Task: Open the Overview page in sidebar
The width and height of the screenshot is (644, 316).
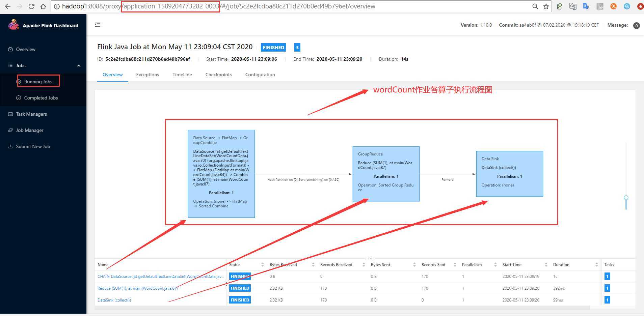Action: coord(26,49)
